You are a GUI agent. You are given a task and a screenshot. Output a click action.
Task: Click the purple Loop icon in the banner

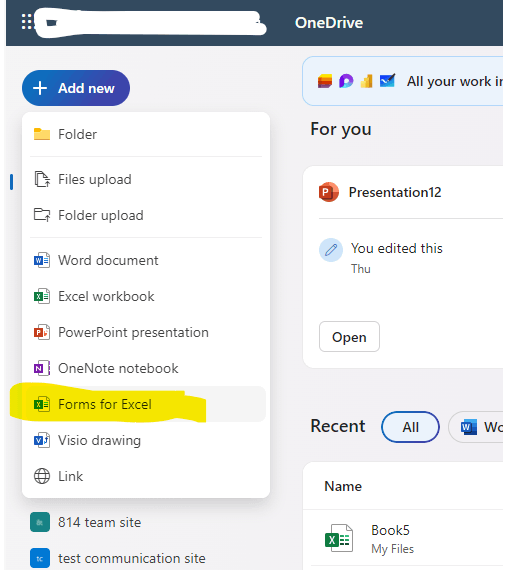(x=346, y=81)
